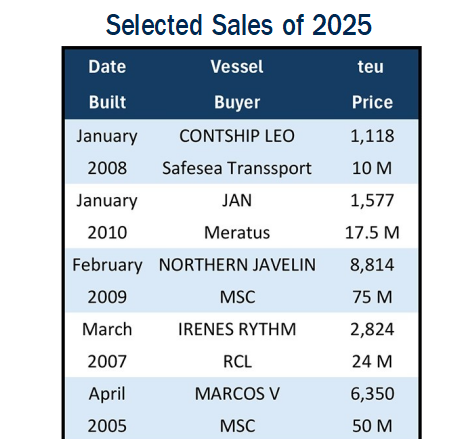Select the Date column header

107,67
